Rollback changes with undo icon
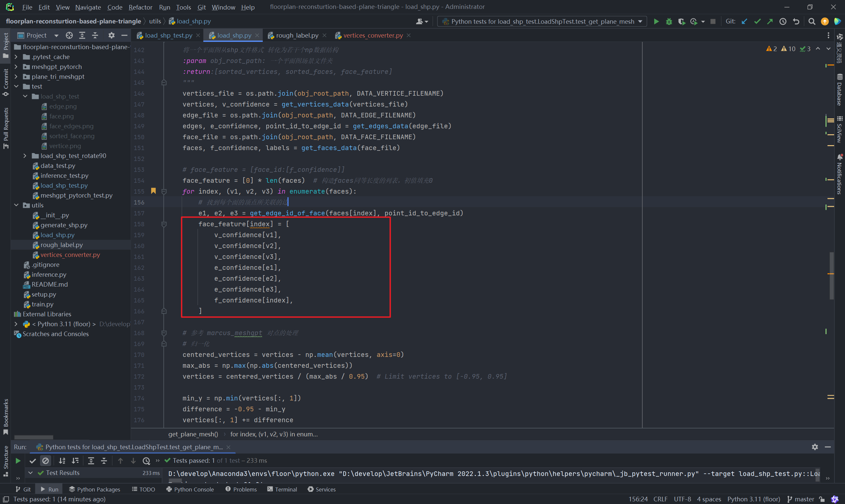845x504 pixels. 796,21
